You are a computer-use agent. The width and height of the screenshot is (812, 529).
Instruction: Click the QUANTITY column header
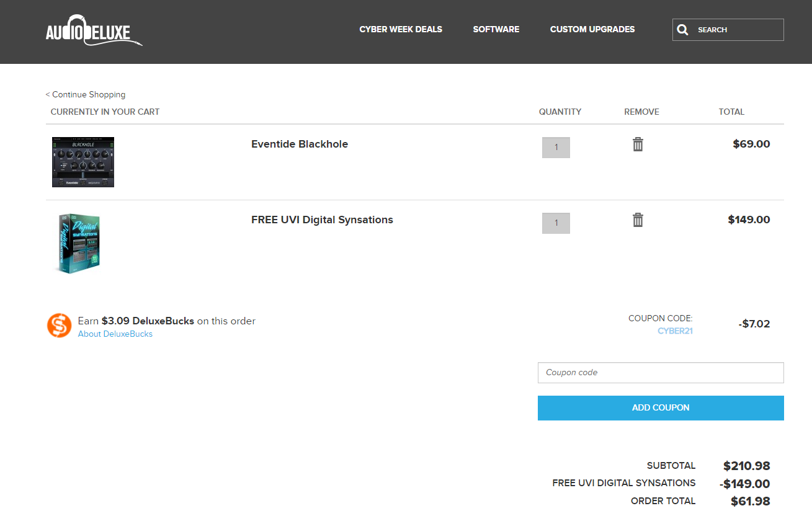point(560,112)
